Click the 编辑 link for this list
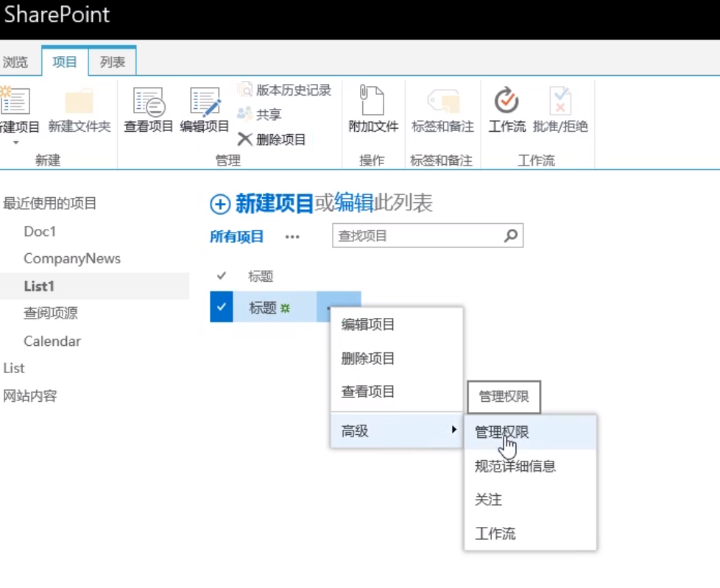The height and width of the screenshot is (588, 720). click(x=353, y=203)
